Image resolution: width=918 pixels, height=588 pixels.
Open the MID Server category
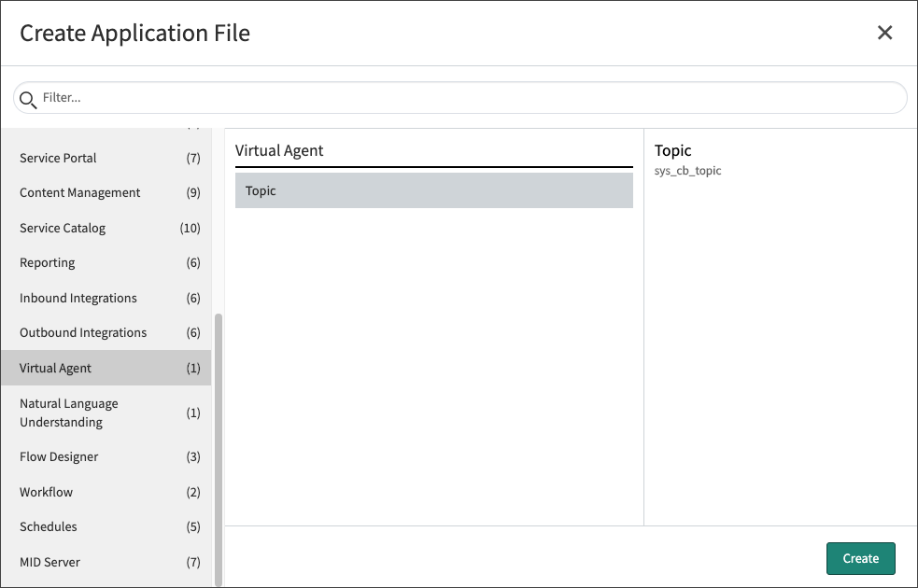tap(49, 562)
